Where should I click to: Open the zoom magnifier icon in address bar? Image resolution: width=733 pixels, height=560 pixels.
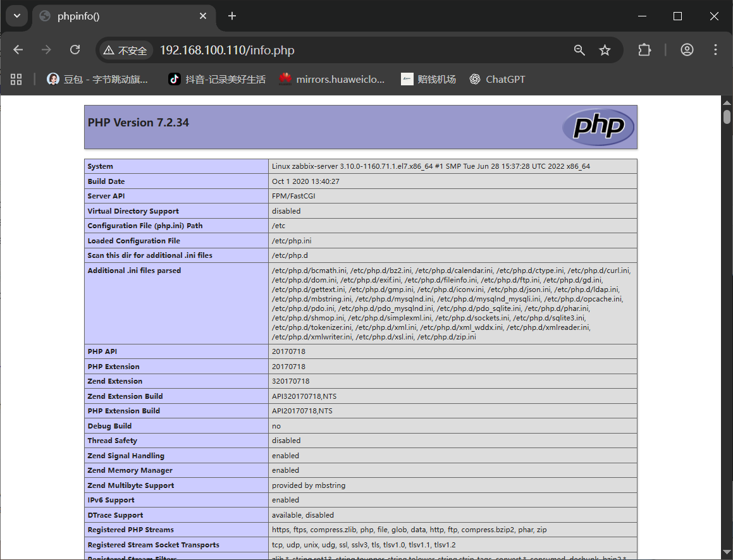(579, 50)
